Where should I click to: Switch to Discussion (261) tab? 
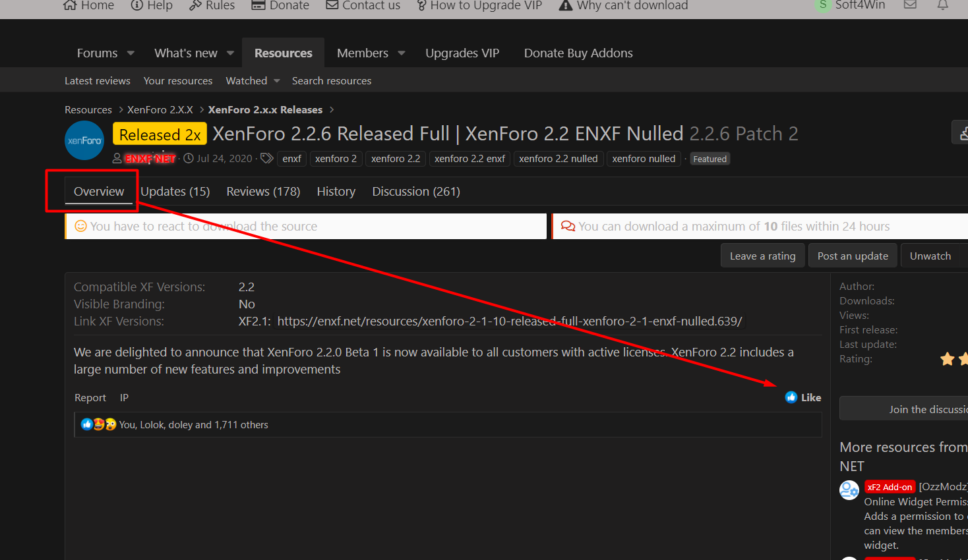pyautogui.click(x=416, y=191)
